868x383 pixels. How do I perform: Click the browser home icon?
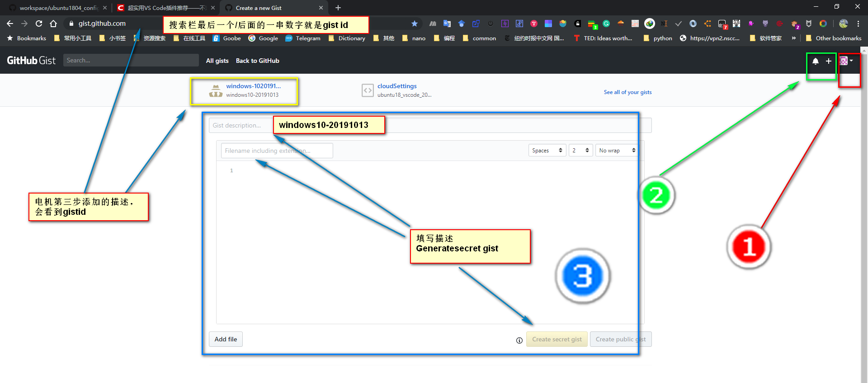coord(53,24)
